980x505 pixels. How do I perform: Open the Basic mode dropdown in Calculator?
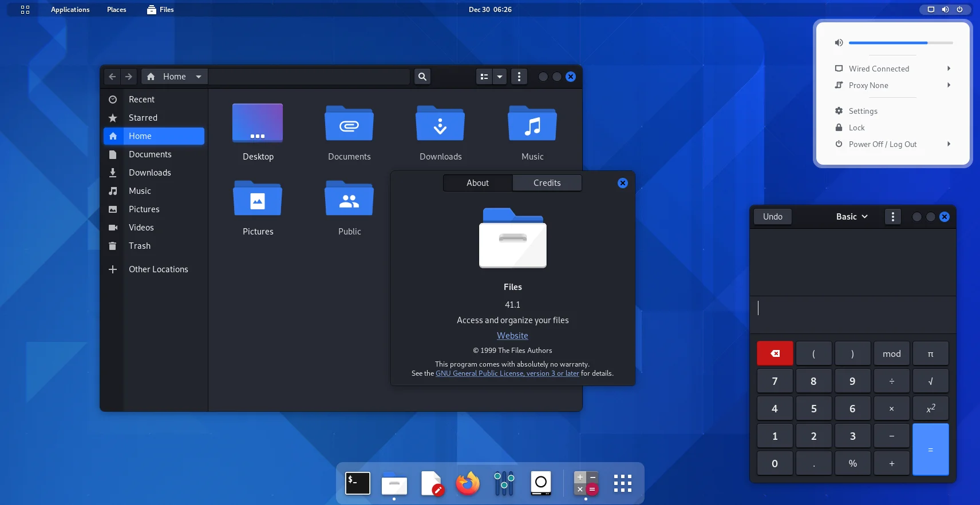tap(852, 217)
